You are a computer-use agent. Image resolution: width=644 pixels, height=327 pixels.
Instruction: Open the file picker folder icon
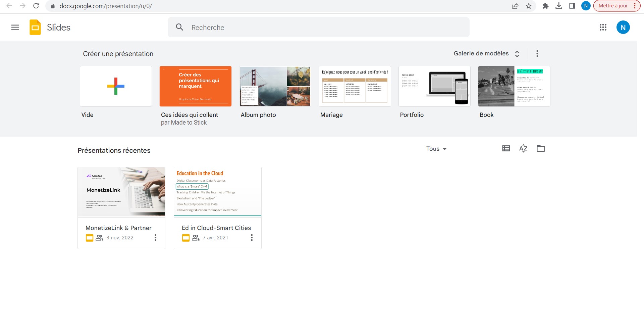(x=541, y=148)
